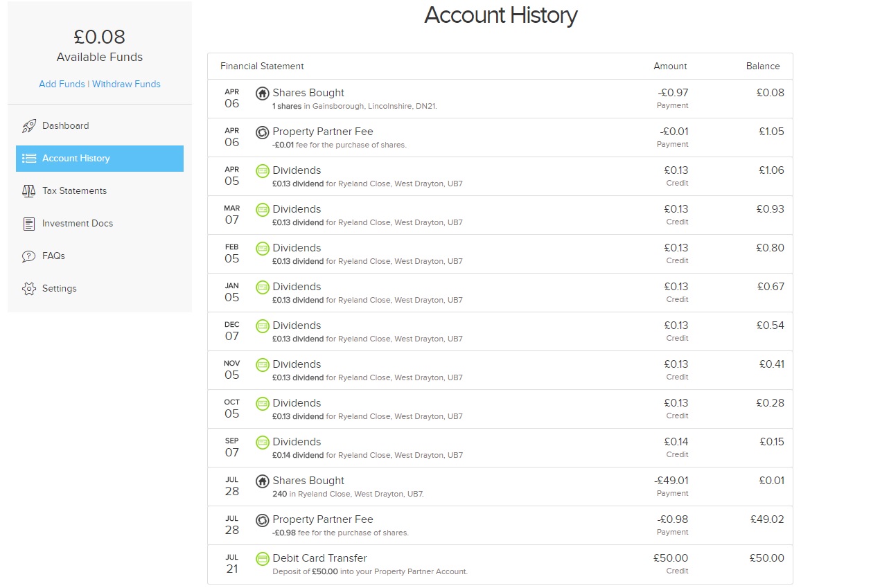Click the April 06 Property Partner Fee icon
Image resolution: width=880 pixels, height=588 pixels.
click(263, 132)
